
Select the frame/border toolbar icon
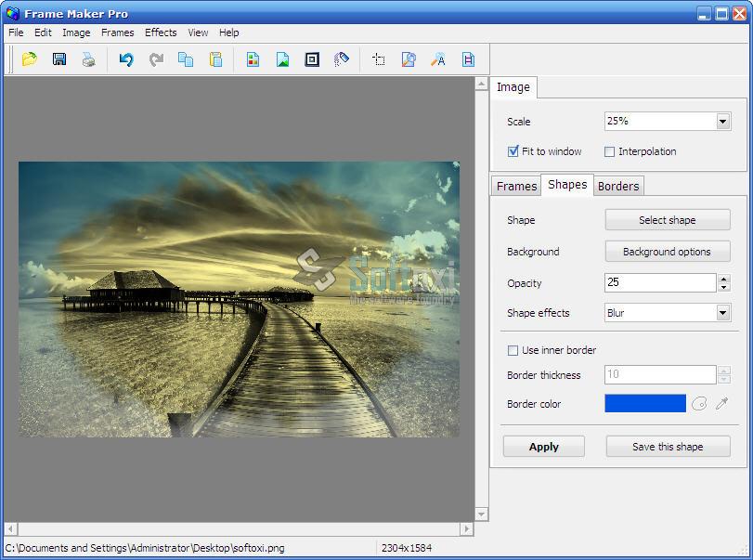point(312,59)
